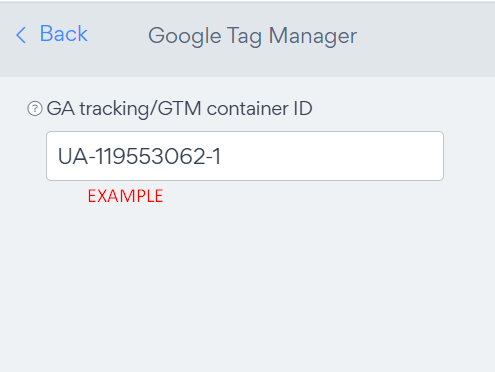Click inside the container ID input field
Screen dimensions: 495x372
pyautogui.click(x=245, y=156)
